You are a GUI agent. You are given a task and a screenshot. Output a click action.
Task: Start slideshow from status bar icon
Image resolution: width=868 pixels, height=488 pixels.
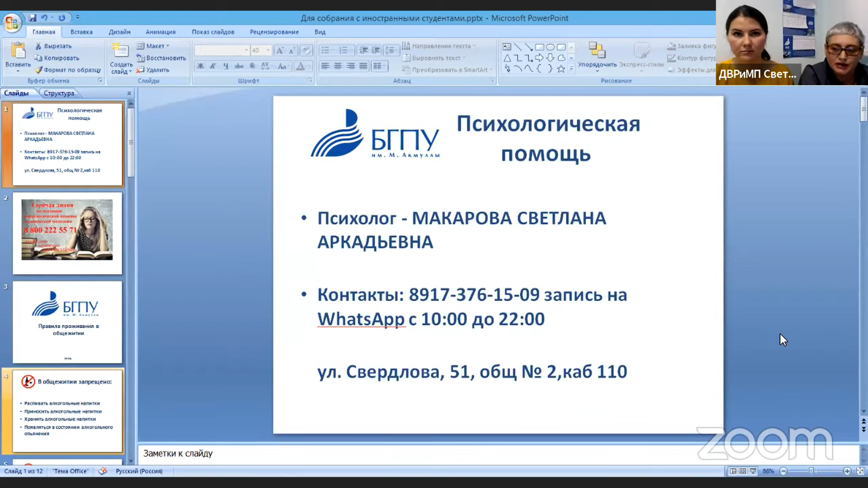[x=753, y=471]
